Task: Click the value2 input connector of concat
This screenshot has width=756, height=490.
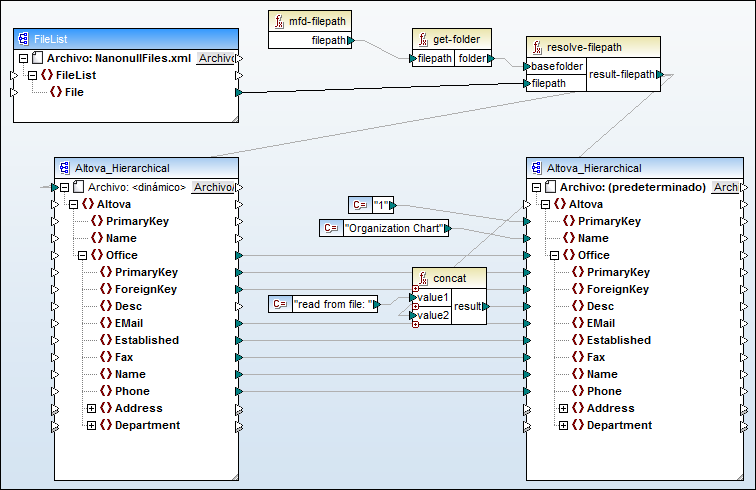Action: pos(413,315)
